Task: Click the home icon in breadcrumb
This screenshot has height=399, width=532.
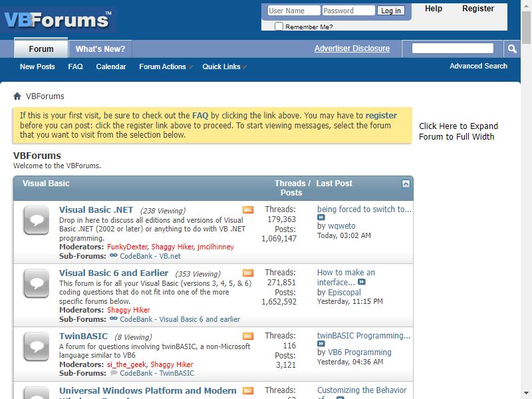Action: click(x=17, y=96)
